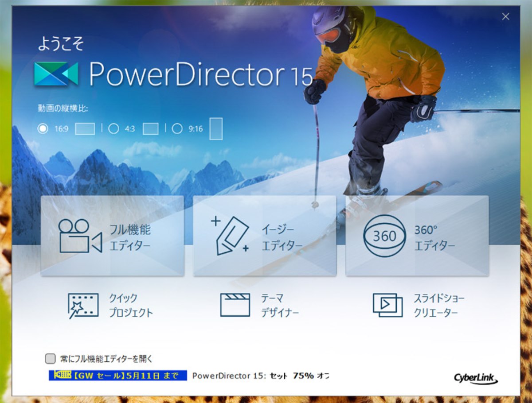Click the Quick Project magic wand icon
This screenshot has height=403, width=532.
83,305
